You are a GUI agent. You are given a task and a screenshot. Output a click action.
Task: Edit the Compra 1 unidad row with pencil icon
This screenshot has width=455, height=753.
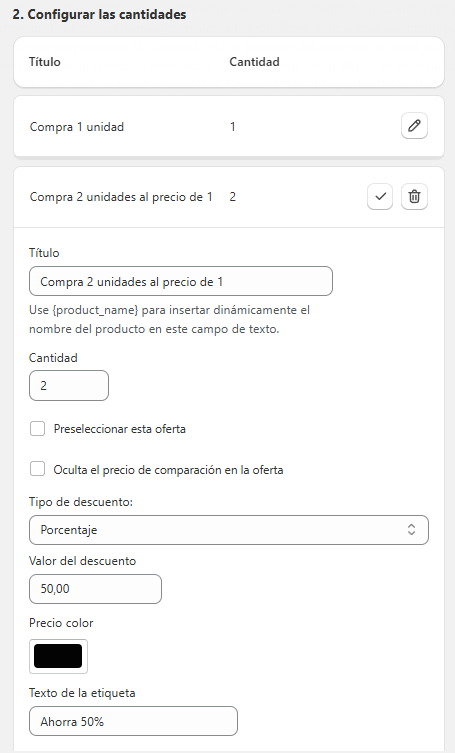tap(414, 126)
